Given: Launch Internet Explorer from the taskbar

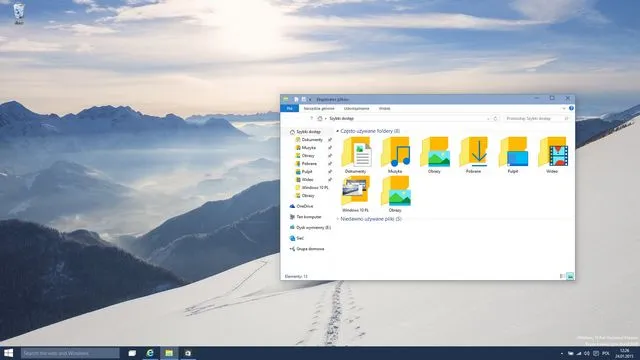Looking at the screenshot, I should click(x=150, y=353).
